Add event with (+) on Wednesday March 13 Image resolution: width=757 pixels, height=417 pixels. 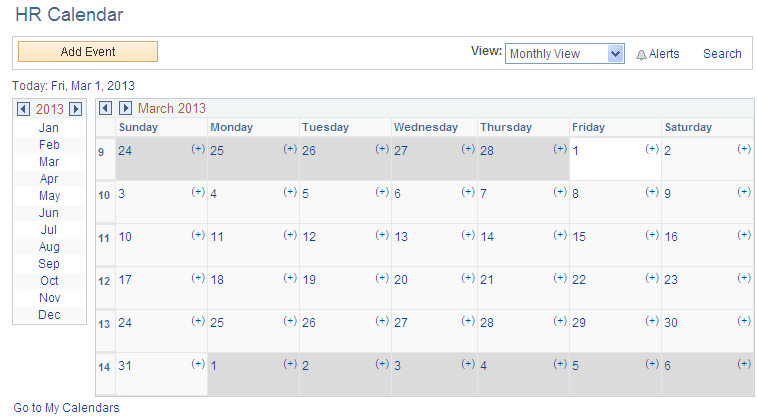coord(468,235)
